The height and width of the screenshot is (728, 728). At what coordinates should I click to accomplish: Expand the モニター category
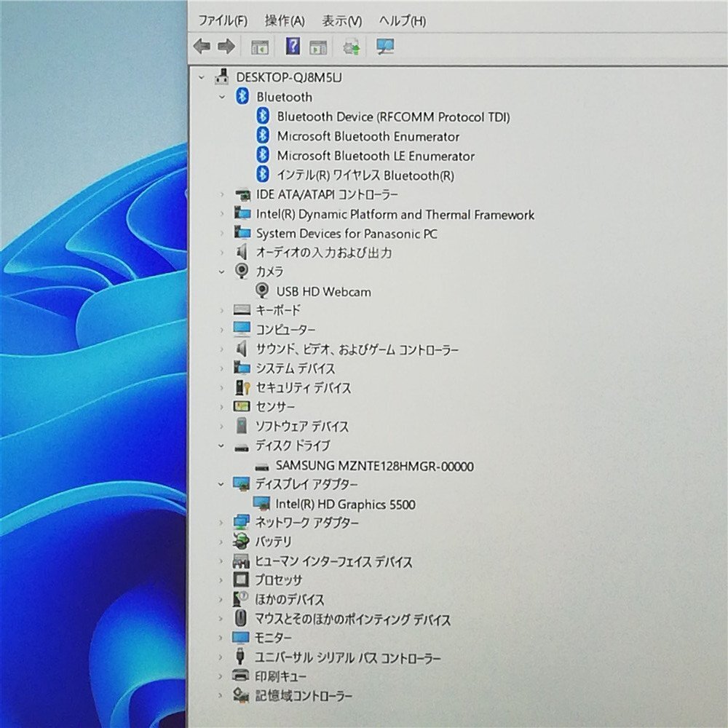[x=221, y=638]
